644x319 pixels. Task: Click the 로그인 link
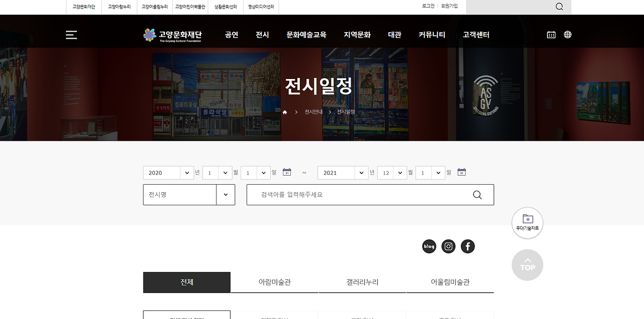click(x=428, y=6)
